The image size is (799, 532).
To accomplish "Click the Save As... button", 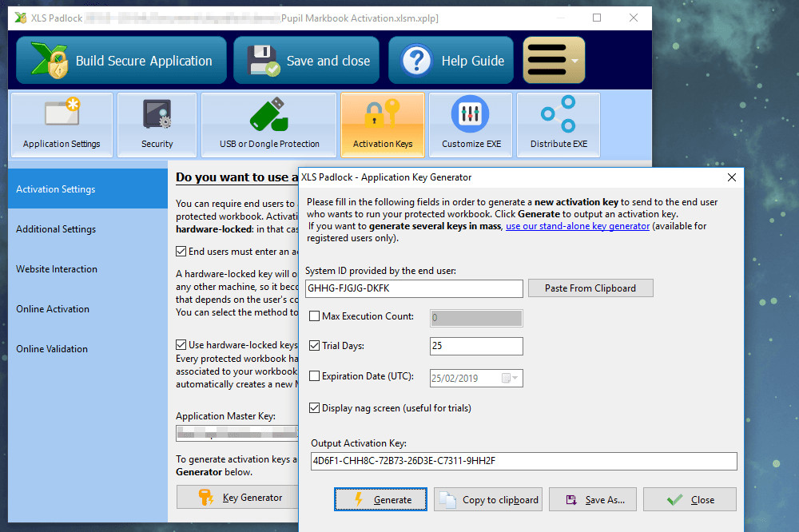I will (594, 499).
